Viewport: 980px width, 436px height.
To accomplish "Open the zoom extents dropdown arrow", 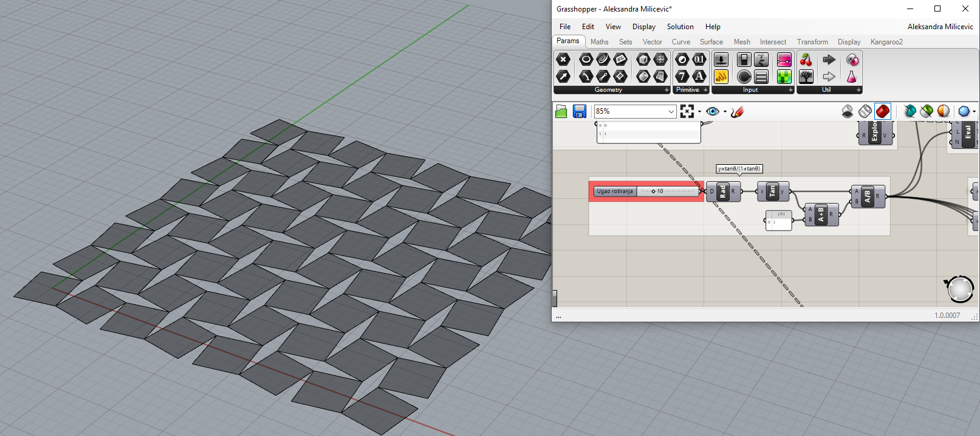I will tap(699, 111).
